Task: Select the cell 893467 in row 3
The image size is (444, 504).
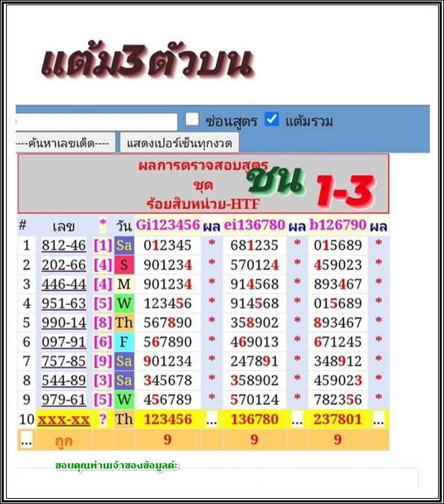Action: pos(337,284)
